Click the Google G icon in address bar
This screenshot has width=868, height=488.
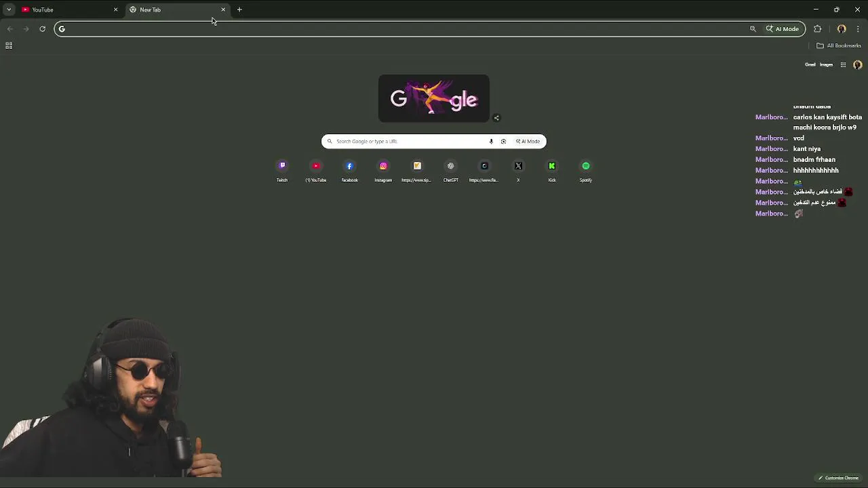62,29
